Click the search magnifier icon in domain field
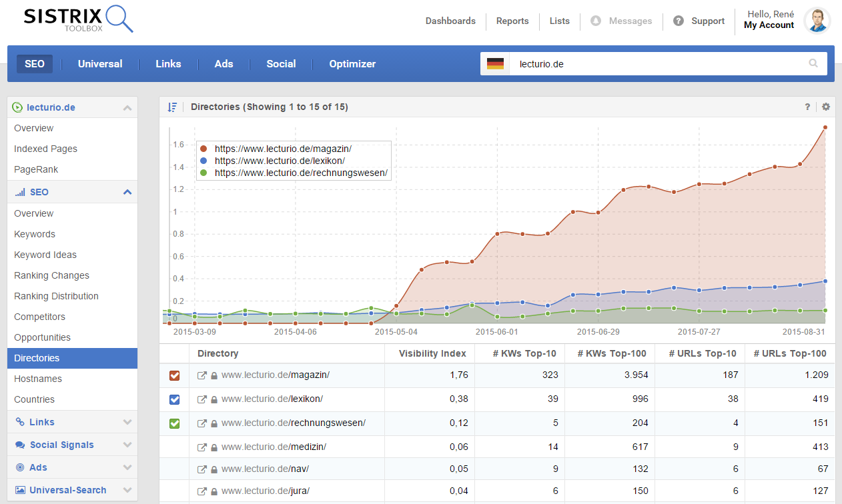This screenshot has width=842, height=504. click(x=813, y=64)
